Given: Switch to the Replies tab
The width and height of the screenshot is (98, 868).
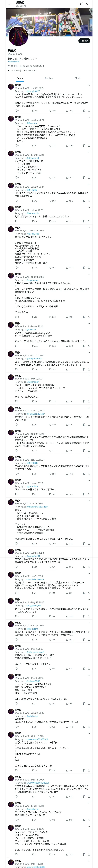Looking at the screenshot, I should [x=49, y=78].
